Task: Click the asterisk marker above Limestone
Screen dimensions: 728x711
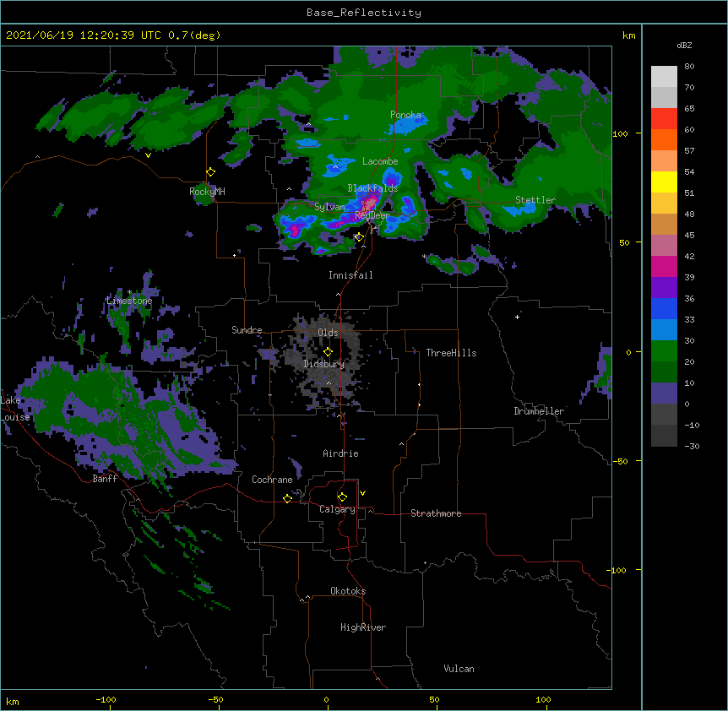Action: click(129, 292)
